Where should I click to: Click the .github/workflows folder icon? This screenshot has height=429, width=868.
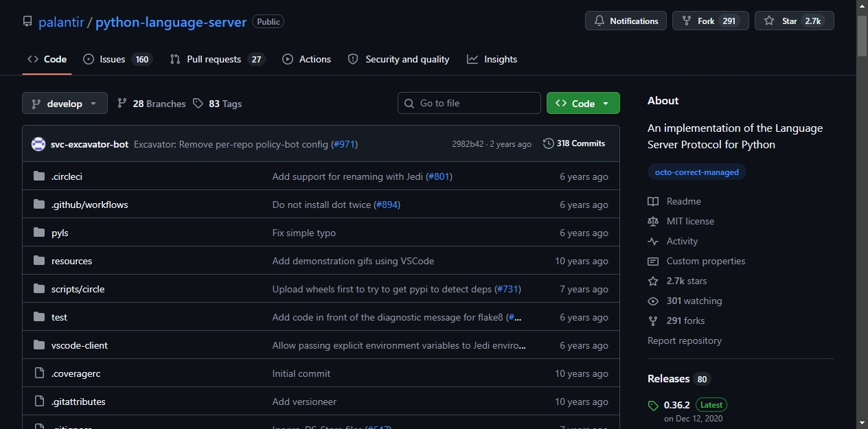point(39,205)
